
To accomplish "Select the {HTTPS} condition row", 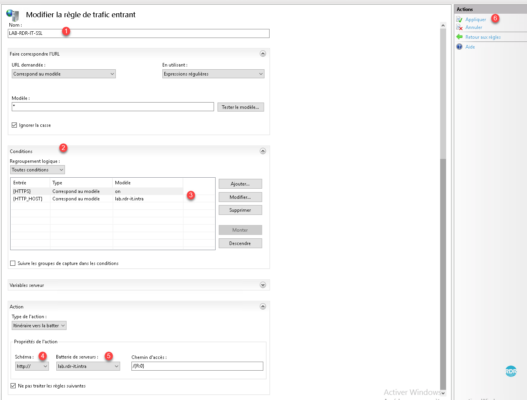I will click(x=97, y=191).
